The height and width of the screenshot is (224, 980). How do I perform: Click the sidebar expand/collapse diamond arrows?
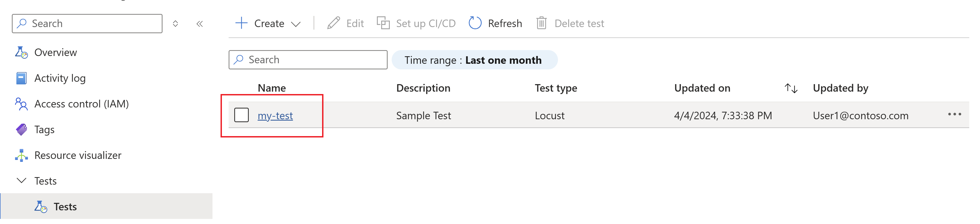[175, 24]
